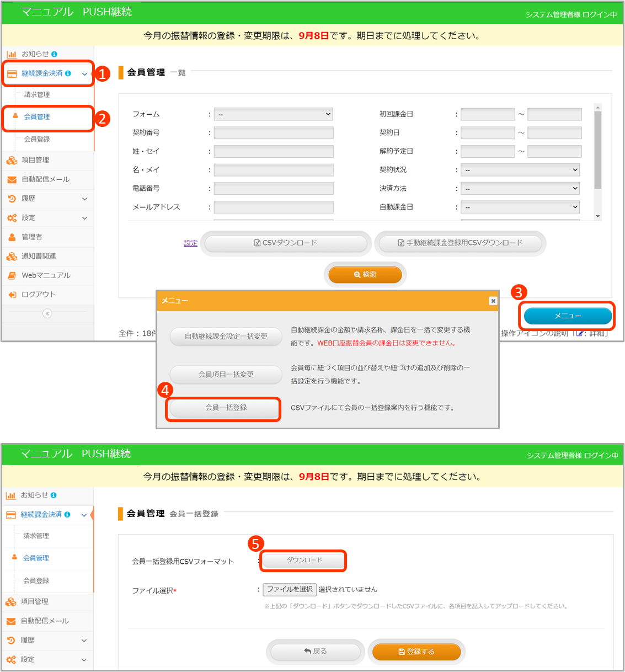Close the メニュー popup with X icon
This screenshot has height=672, width=625.
point(493,301)
